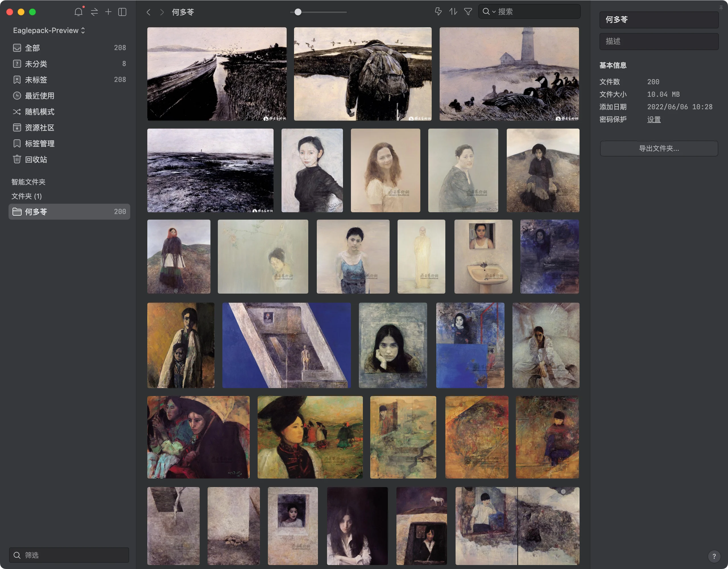This screenshot has height=569, width=728.
Task: Click the folder name field 何多苓
Action: pos(659,20)
